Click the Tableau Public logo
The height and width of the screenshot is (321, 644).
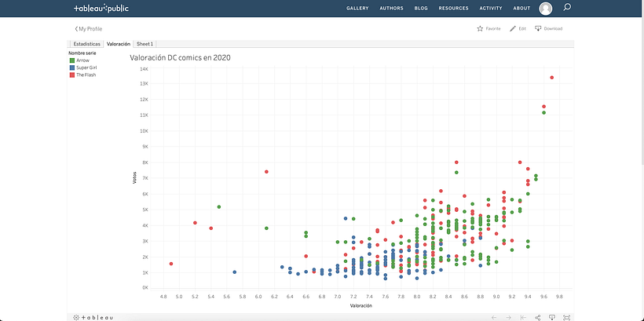[101, 8]
